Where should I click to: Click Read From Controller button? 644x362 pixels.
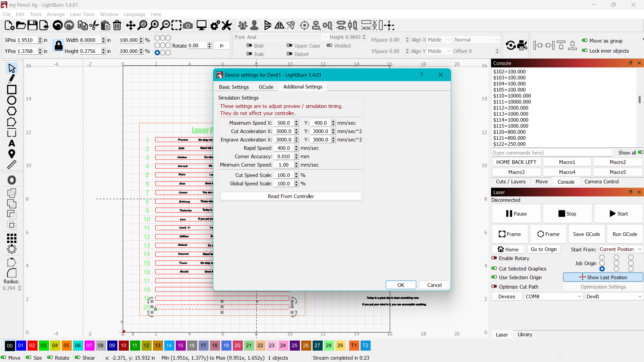[291, 196]
